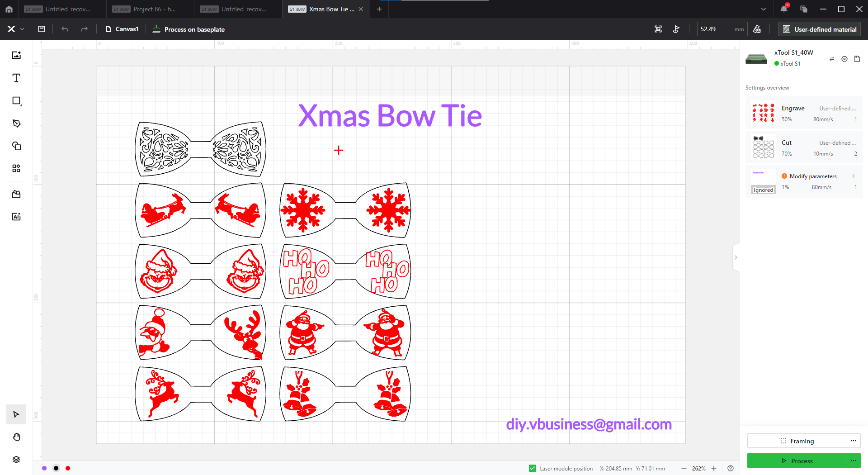Image resolution: width=868 pixels, height=475 pixels.
Task: Open more options beside Framing
Action: tap(854, 441)
